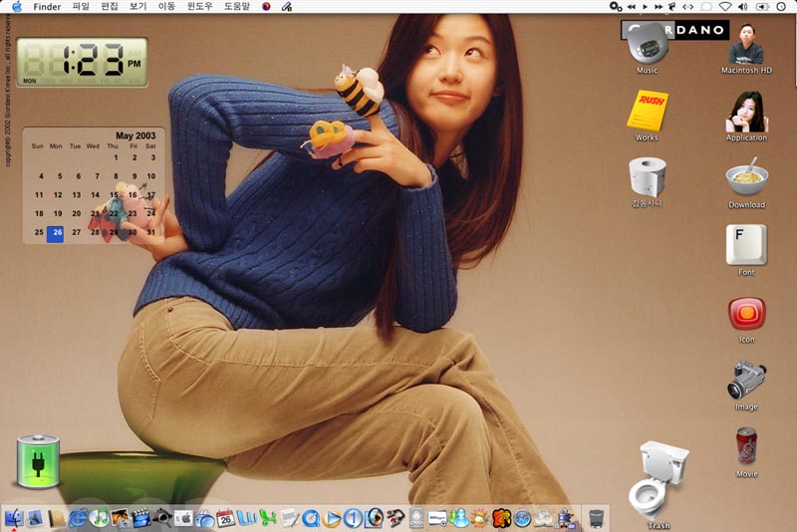
Task: Select May 26 on the calendar widget
Action: coord(56,232)
